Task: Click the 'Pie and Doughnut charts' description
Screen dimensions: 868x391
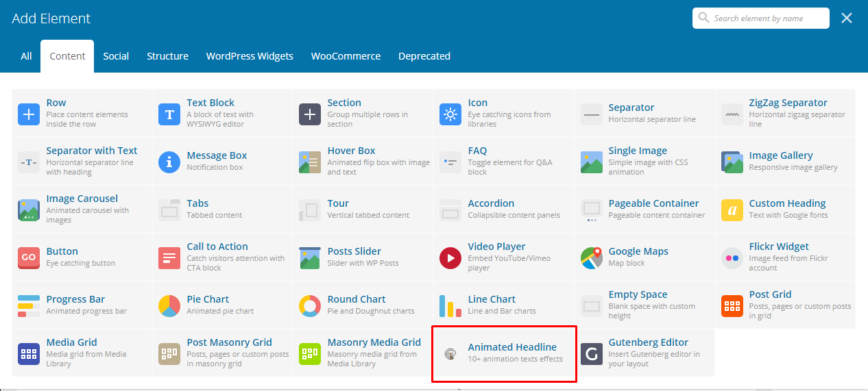Action: coord(371,311)
